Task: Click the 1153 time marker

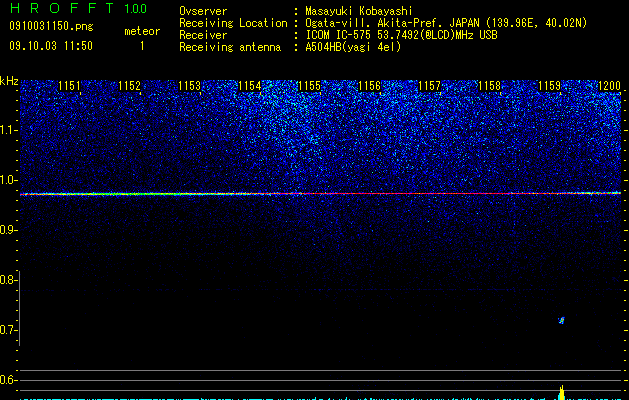Action: tap(189, 86)
